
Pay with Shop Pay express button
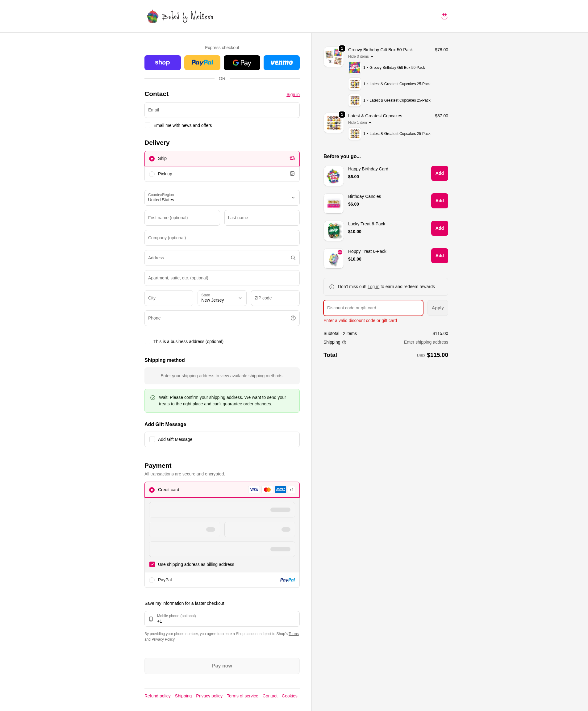[x=162, y=63]
